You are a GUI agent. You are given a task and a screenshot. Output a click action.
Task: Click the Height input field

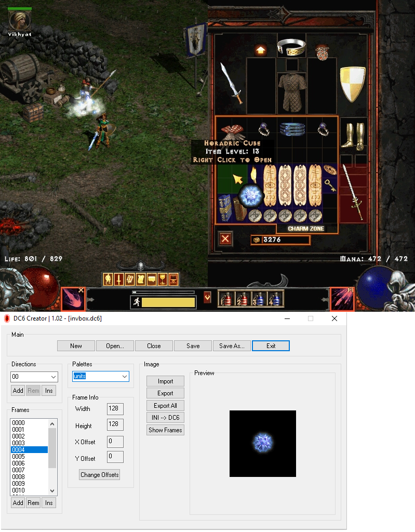click(115, 424)
